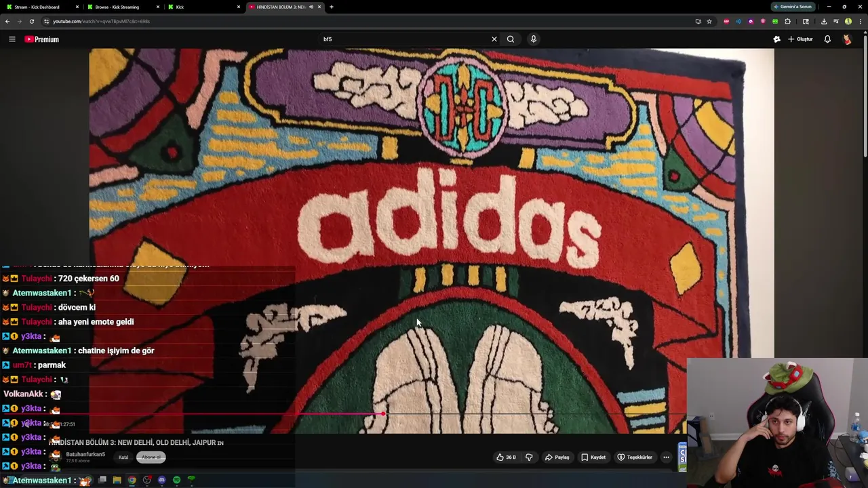
Task: Click the video progress bar scrubber
Action: pos(384,413)
